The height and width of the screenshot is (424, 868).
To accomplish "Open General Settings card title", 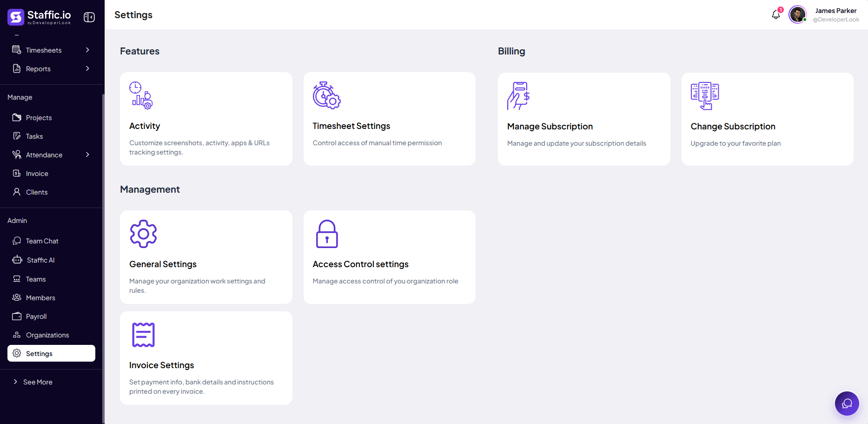I will pyautogui.click(x=163, y=264).
